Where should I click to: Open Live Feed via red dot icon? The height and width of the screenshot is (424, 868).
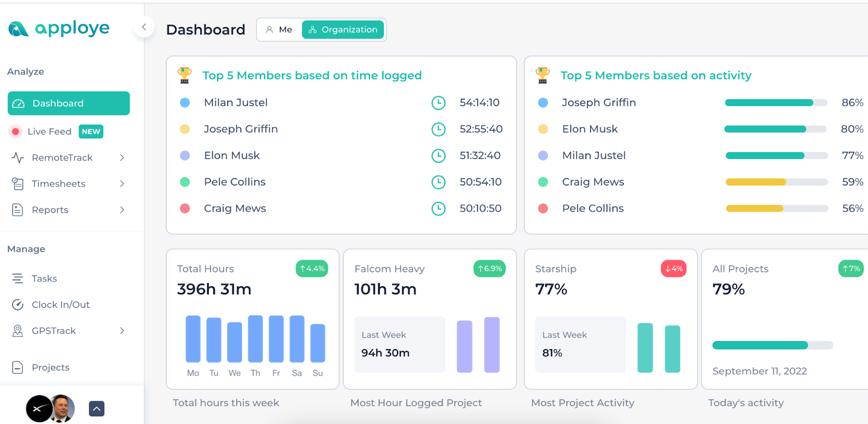(x=15, y=131)
